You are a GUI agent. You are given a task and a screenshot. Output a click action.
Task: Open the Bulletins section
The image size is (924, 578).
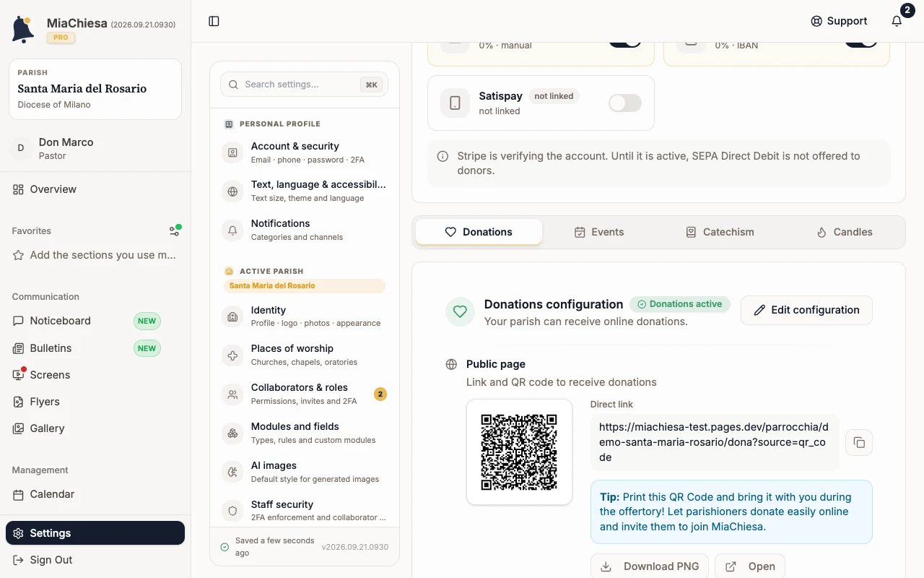click(x=95, y=348)
